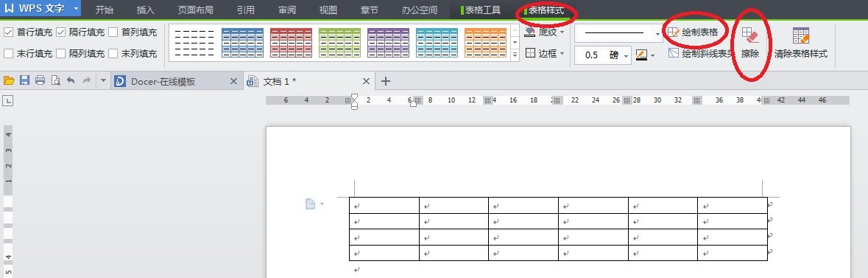Click the undo arrow icon

71,81
